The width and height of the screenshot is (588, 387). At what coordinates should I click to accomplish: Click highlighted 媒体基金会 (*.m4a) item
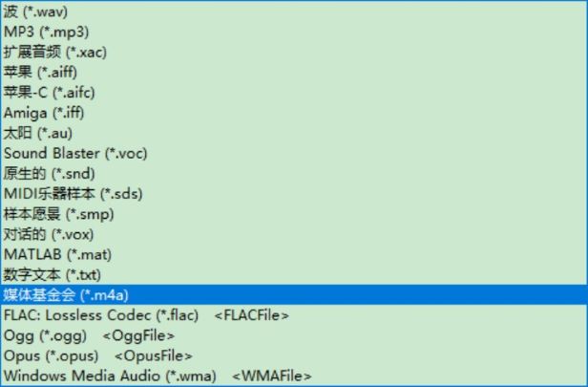pyautogui.click(x=294, y=295)
